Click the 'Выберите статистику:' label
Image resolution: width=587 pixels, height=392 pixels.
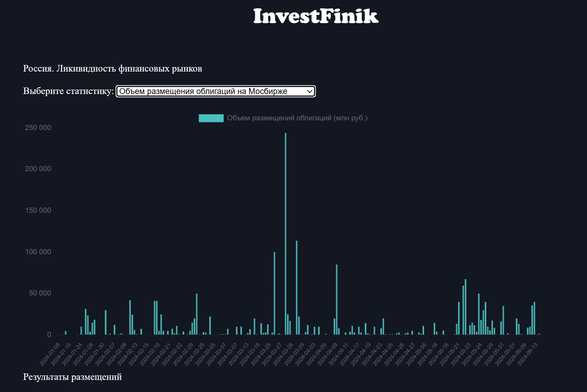[68, 91]
